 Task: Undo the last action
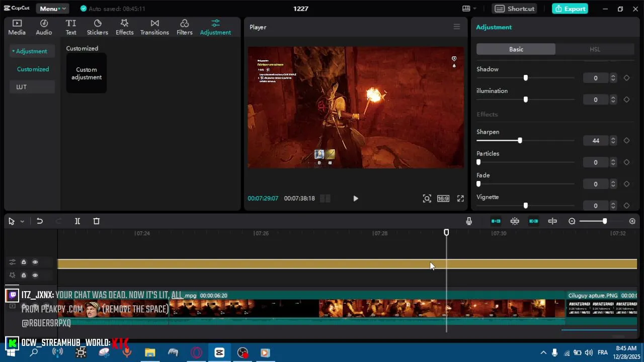pos(40,221)
